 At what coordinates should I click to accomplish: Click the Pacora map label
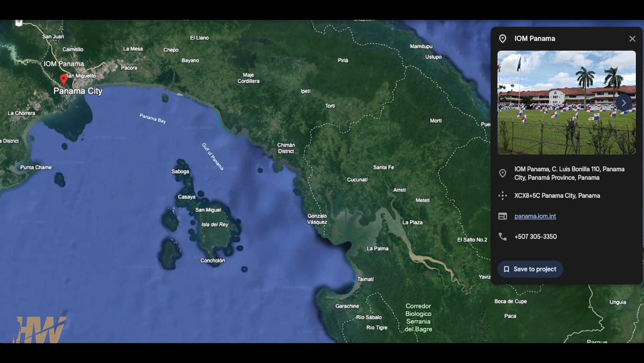coord(129,68)
